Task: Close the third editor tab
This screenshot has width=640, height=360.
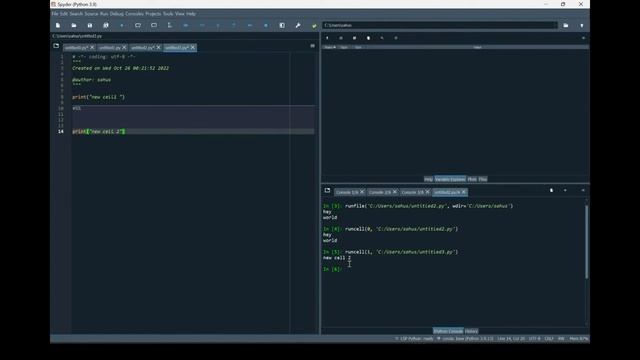Action: pos(159,48)
